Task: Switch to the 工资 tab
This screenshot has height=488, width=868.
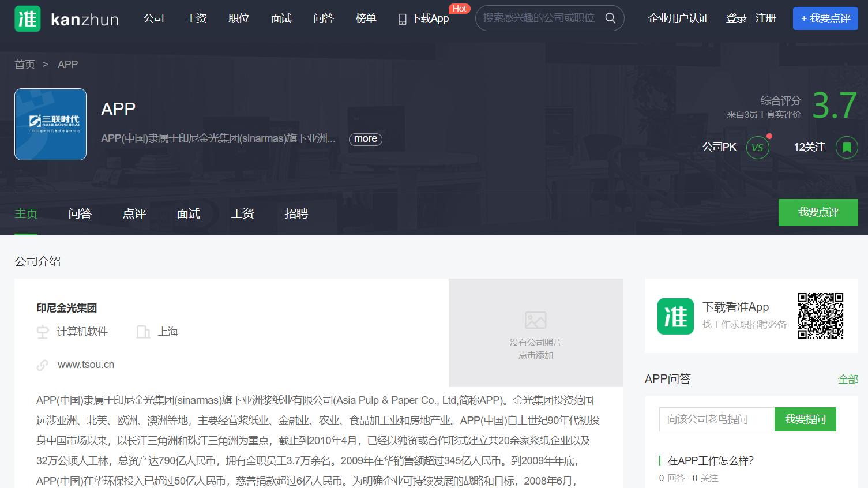Action: 242,213
